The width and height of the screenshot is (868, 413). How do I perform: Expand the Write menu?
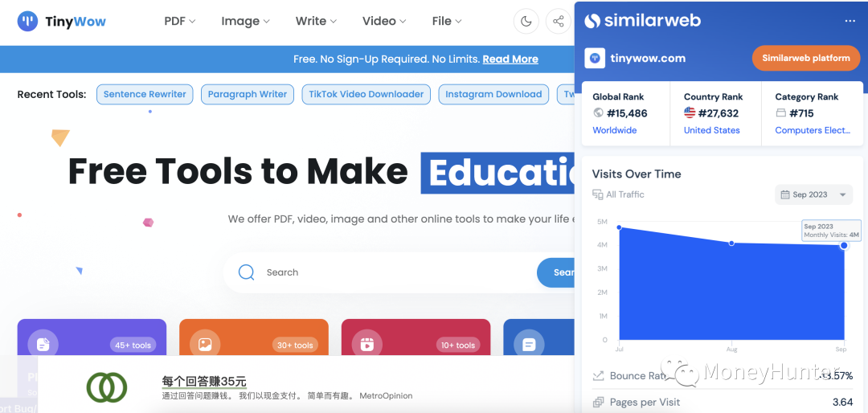click(316, 21)
